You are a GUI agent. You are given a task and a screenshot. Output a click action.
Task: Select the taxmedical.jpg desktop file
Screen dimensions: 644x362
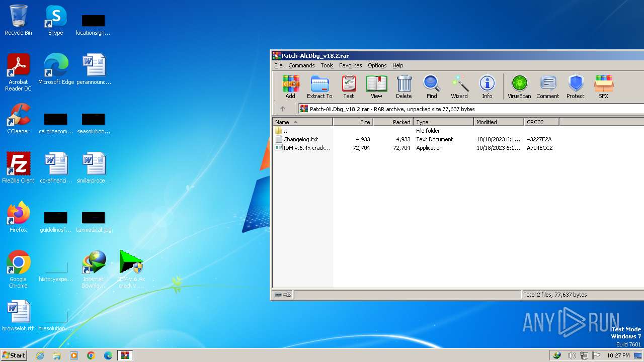pyautogui.click(x=94, y=222)
